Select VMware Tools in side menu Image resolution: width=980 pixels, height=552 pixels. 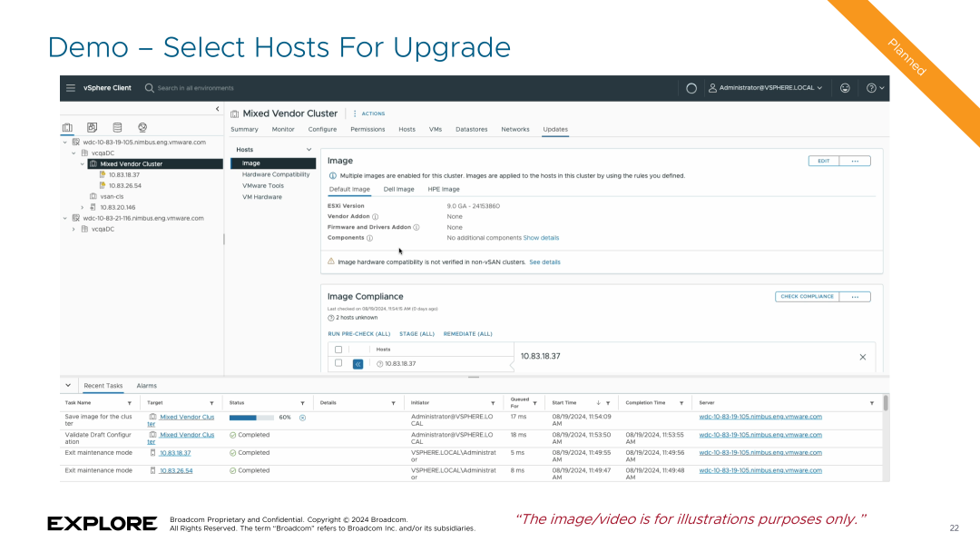pyautogui.click(x=263, y=186)
